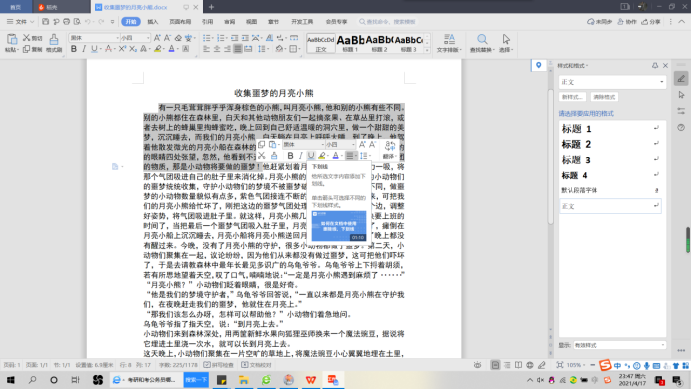Open zoom percentage dropdown in status bar
This screenshot has width=692, height=389.
576,365
